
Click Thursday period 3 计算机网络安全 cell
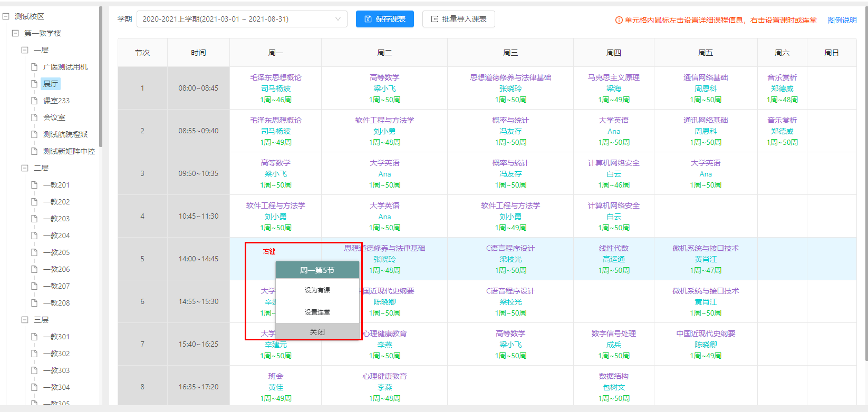coord(614,173)
